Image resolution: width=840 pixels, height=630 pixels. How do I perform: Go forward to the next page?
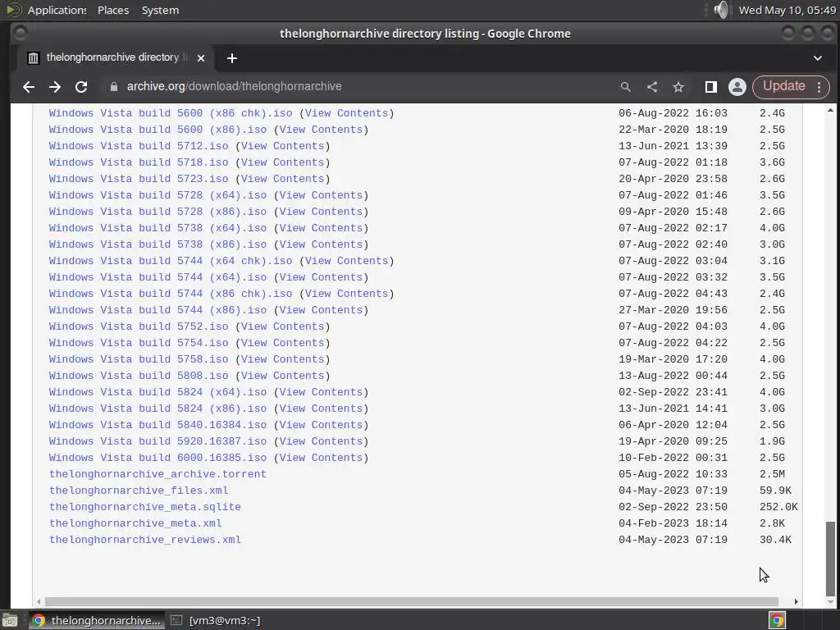pyautogui.click(x=55, y=87)
